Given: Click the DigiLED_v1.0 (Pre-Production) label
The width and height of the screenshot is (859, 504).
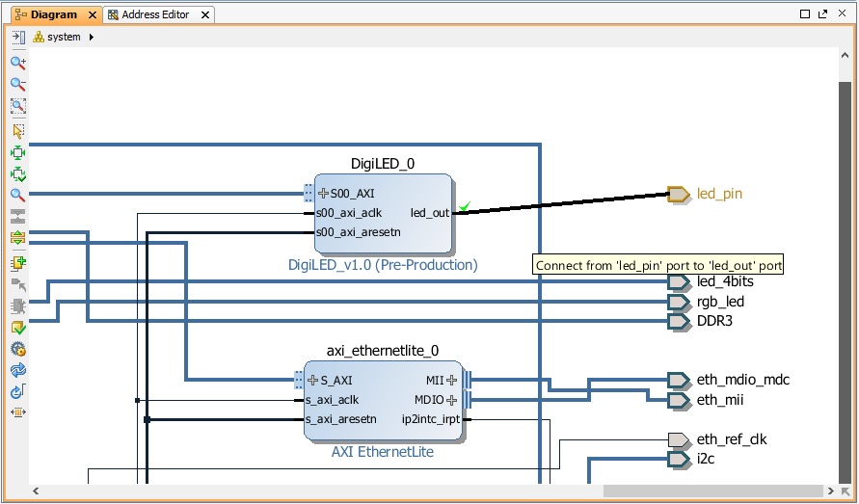Looking at the screenshot, I should [383, 265].
